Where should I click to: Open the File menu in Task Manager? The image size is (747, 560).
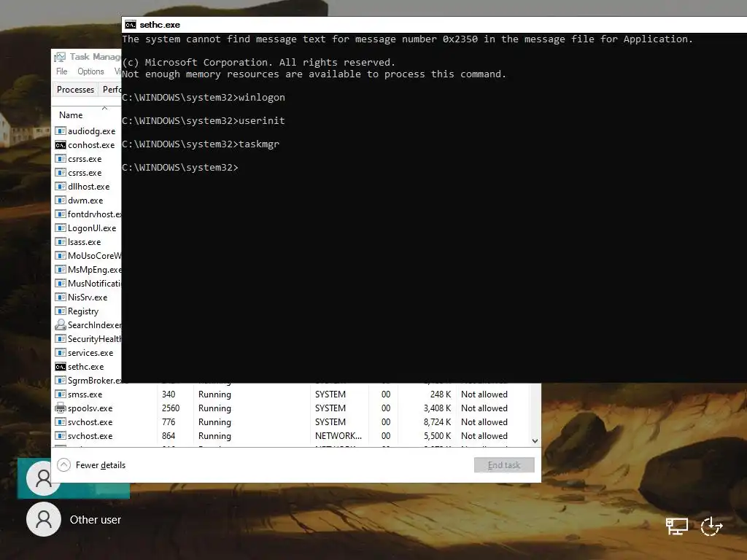62,71
